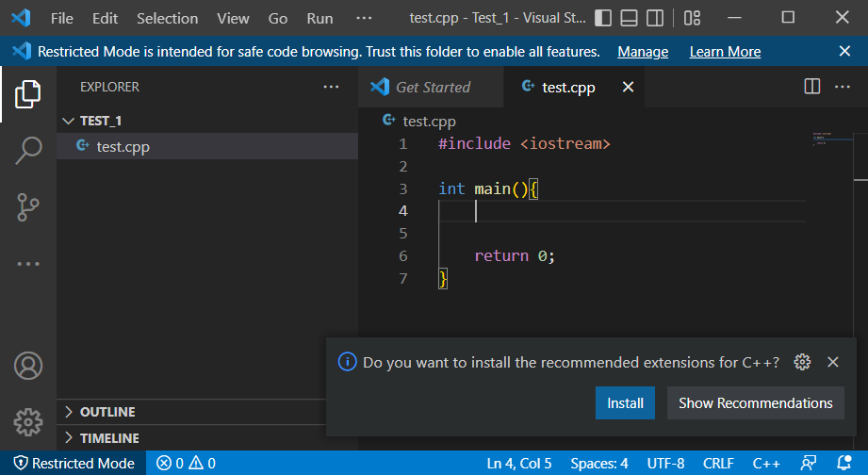Place cursor on the return 0; line
Screen dimensions: 868x475
point(515,255)
